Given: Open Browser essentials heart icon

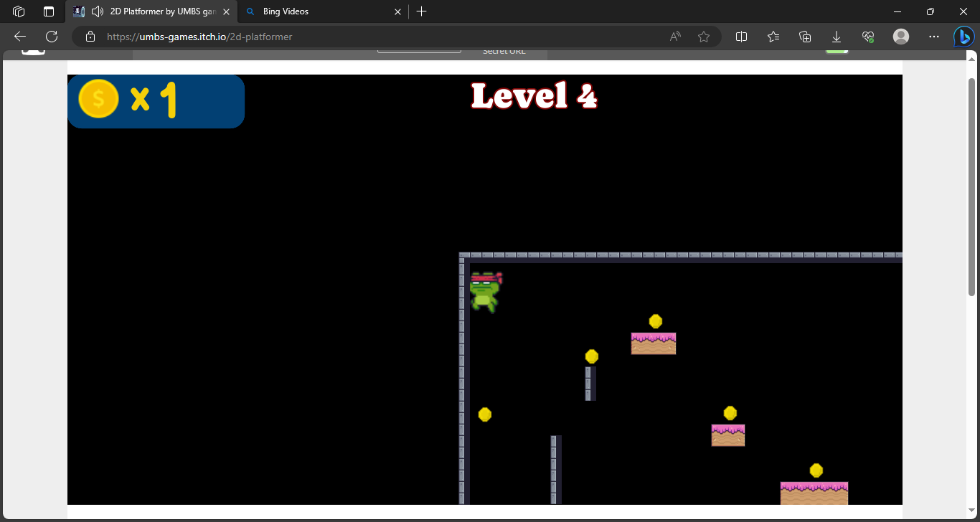Looking at the screenshot, I should [x=868, y=37].
